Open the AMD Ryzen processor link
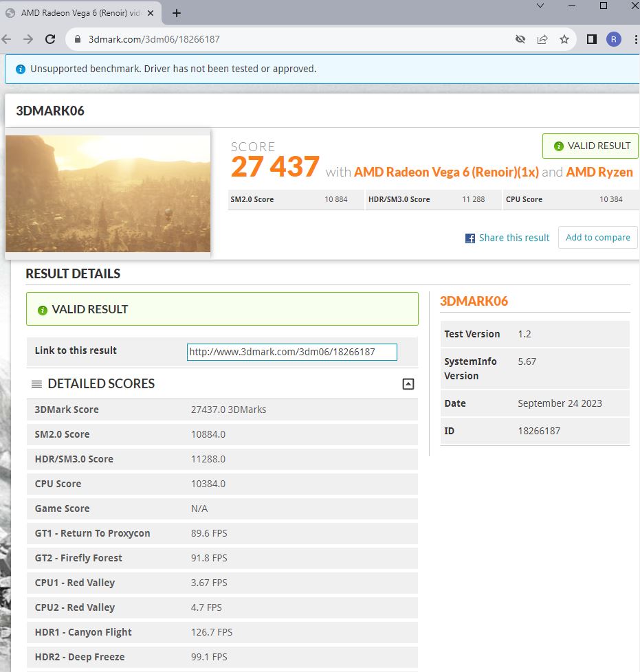This screenshot has height=672, width=640. (x=599, y=172)
